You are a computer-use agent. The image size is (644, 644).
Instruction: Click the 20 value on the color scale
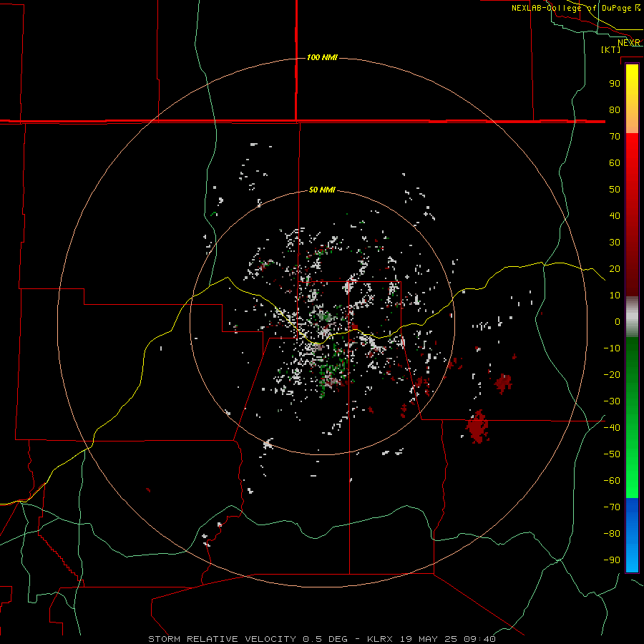(615, 269)
